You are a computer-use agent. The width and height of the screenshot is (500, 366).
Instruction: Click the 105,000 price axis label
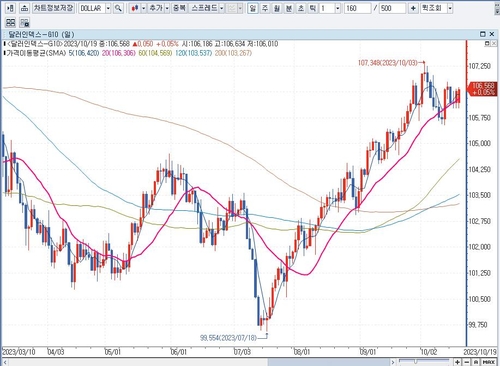(x=480, y=143)
